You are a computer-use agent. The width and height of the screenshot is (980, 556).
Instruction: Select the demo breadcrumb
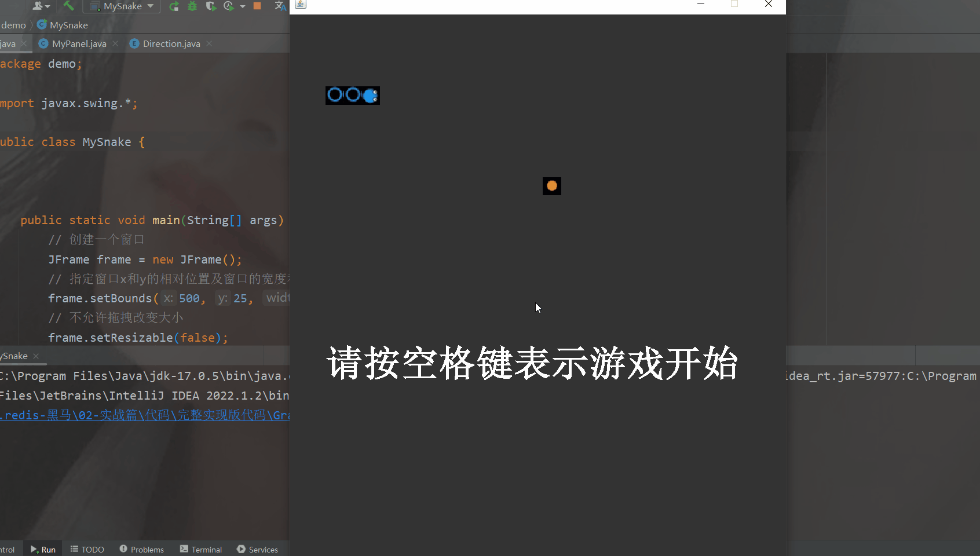(x=13, y=25)
